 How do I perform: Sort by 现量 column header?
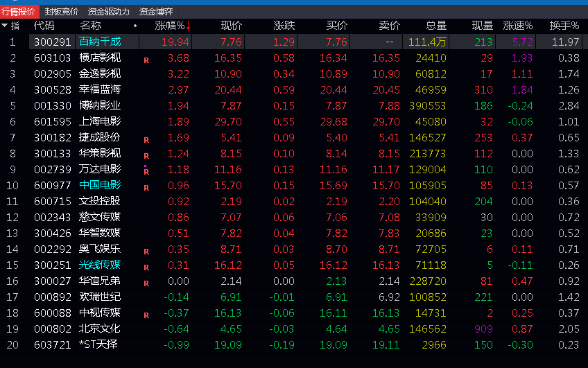[x=482, y=26]
